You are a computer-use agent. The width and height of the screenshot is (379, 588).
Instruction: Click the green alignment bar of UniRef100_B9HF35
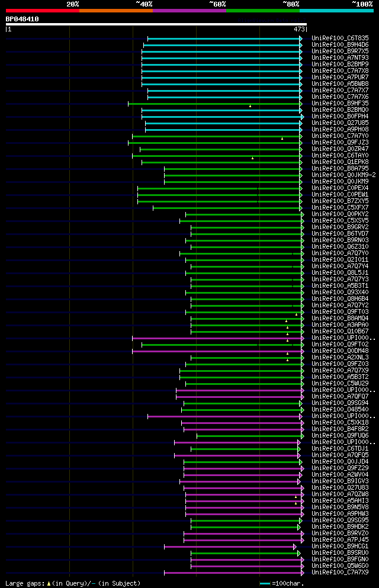(x=215, y=104)
